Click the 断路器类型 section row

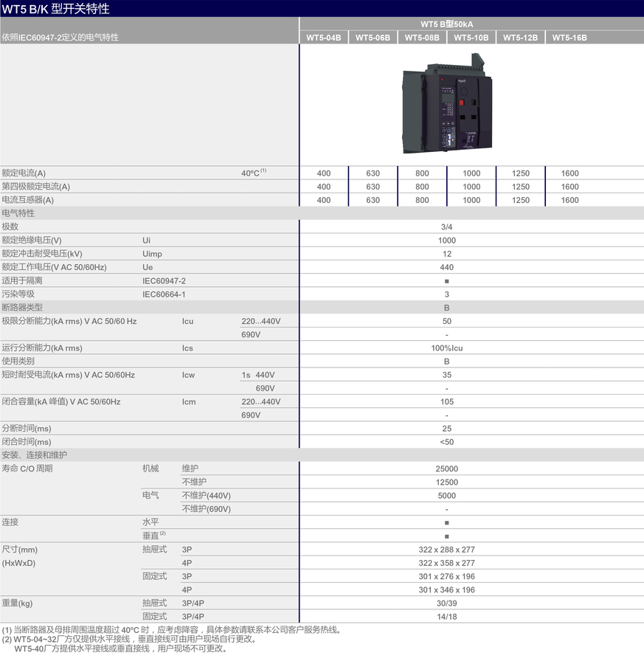point(22,308)
